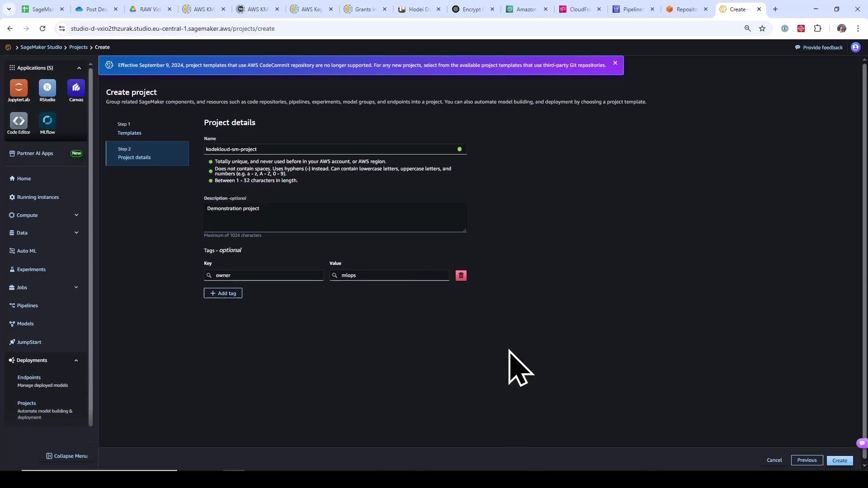
Task: Click the red extension icon in toolbar
Action: 801,28
